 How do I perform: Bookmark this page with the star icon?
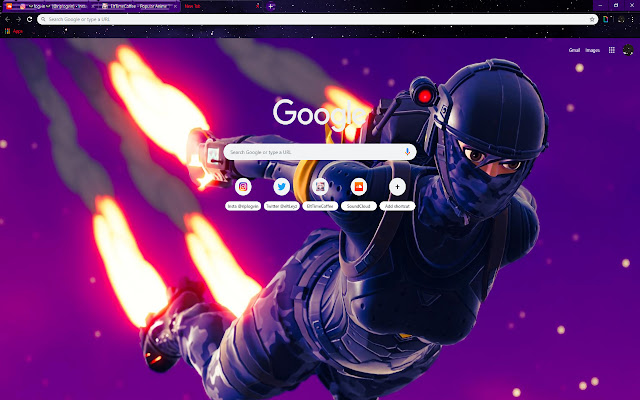(592, 19)
